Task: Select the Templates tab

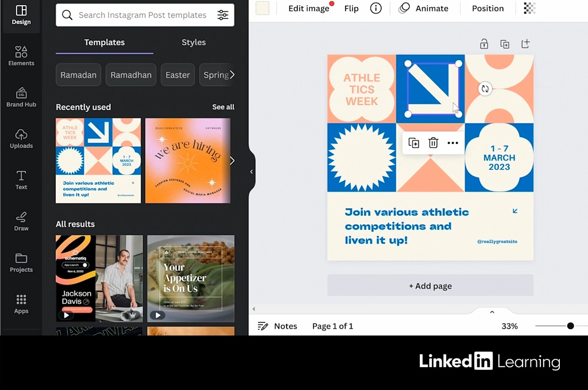Action: (105, 42)
